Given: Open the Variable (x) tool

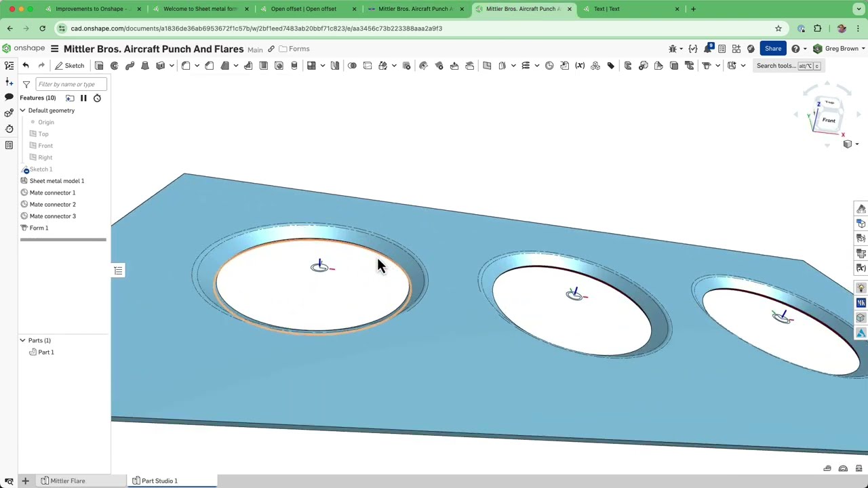Looking at the screenshot, I should click(x=580, y=66).
